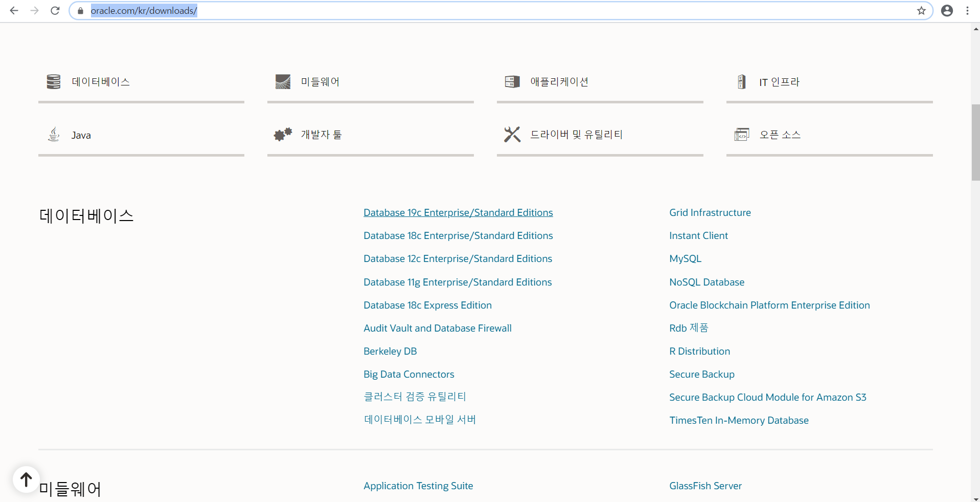Click the applications icon beside 애플리케이션

point(512,81)
